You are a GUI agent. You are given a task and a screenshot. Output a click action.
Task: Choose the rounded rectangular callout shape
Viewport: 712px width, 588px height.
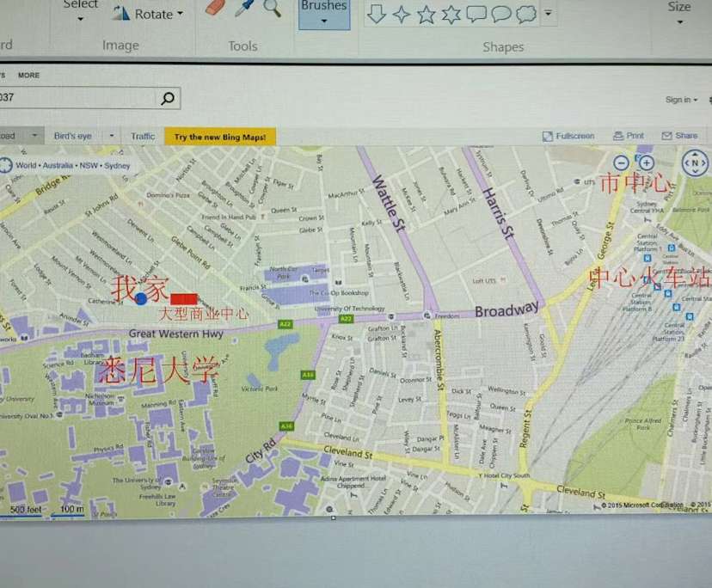476,14
